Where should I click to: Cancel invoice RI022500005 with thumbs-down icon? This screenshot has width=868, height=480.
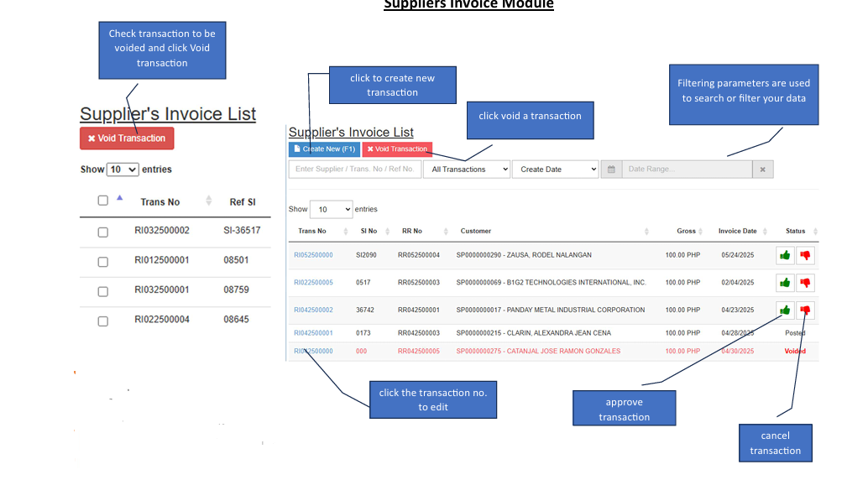pos(805,283)
